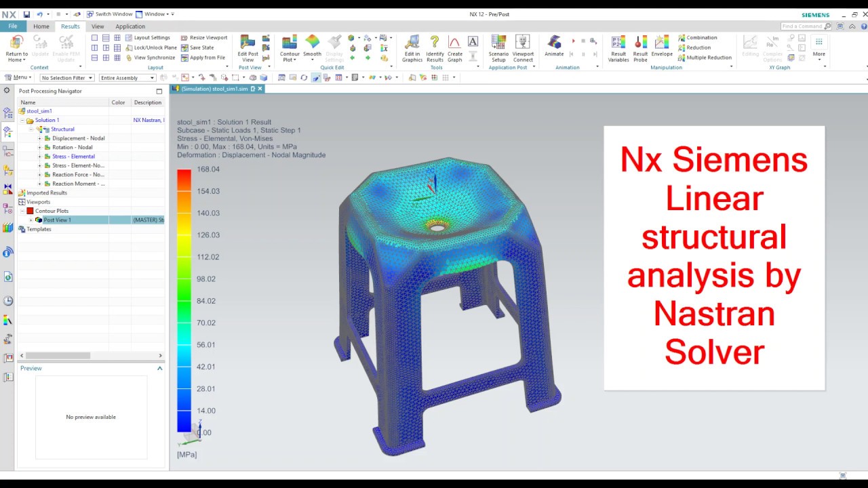Screen dimensions: 868x488
Task: Expand Displacement - Nodal results
Action: coord(39,138)
